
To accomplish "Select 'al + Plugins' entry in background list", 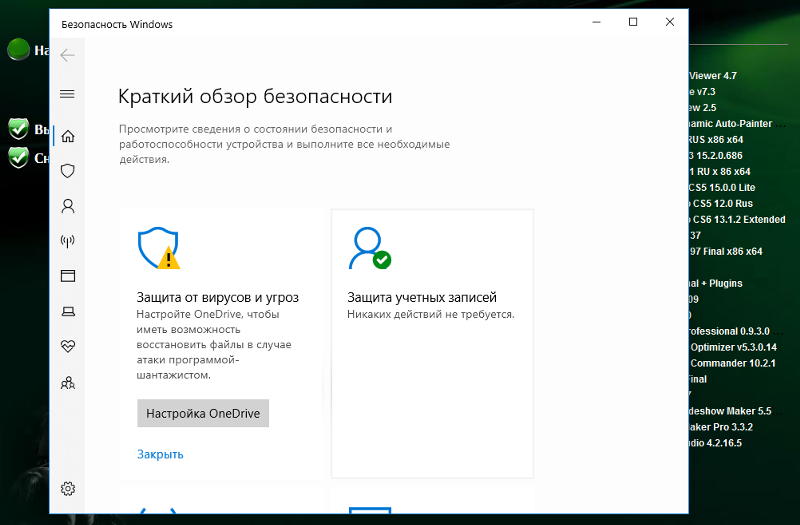I will click(x=716, y=283).
